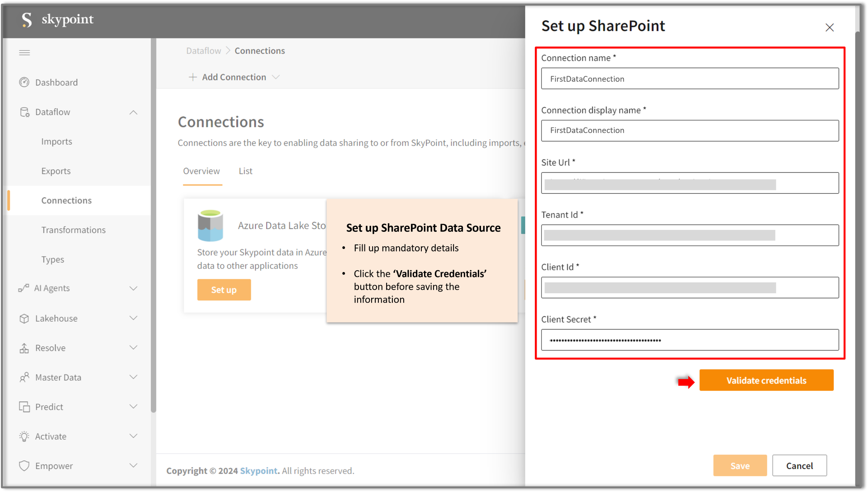Select the Lakehouse icon
868x492 pixels.
24,318
